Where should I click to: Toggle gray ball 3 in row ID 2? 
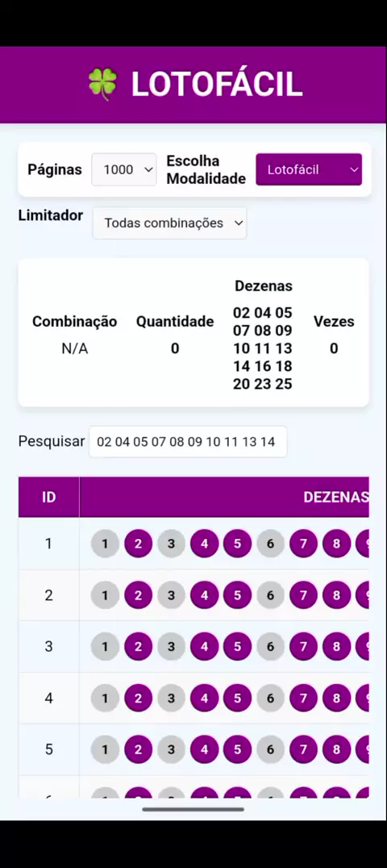pos(171,595)
